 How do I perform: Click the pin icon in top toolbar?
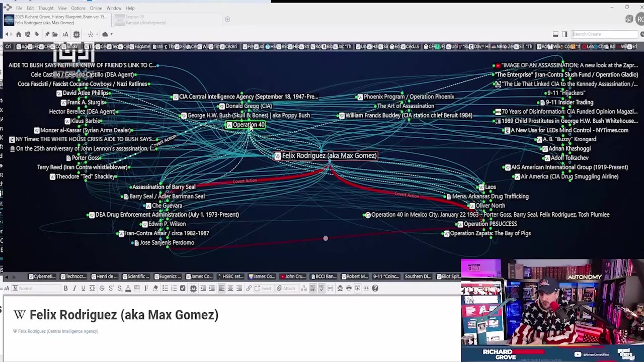pos(47,34)
